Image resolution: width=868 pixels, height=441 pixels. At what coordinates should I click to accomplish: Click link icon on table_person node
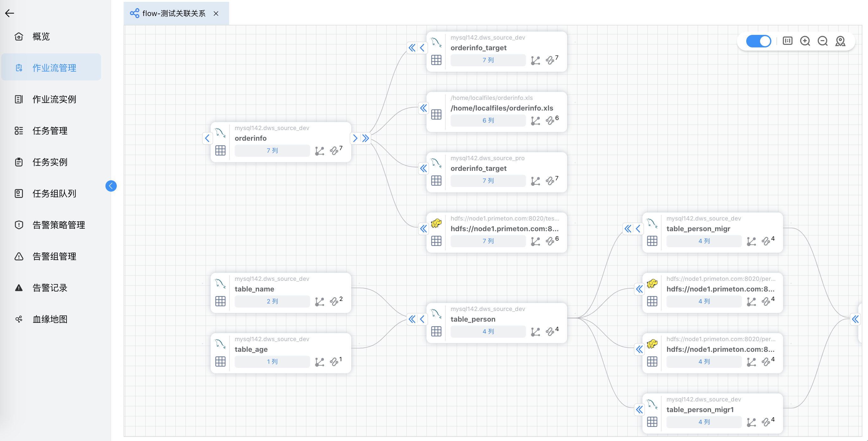[x=549, y=332]
